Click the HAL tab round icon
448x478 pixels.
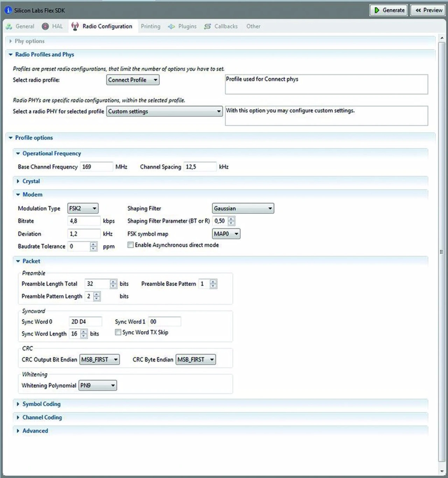pyautogui.click(x=45, y=26)
